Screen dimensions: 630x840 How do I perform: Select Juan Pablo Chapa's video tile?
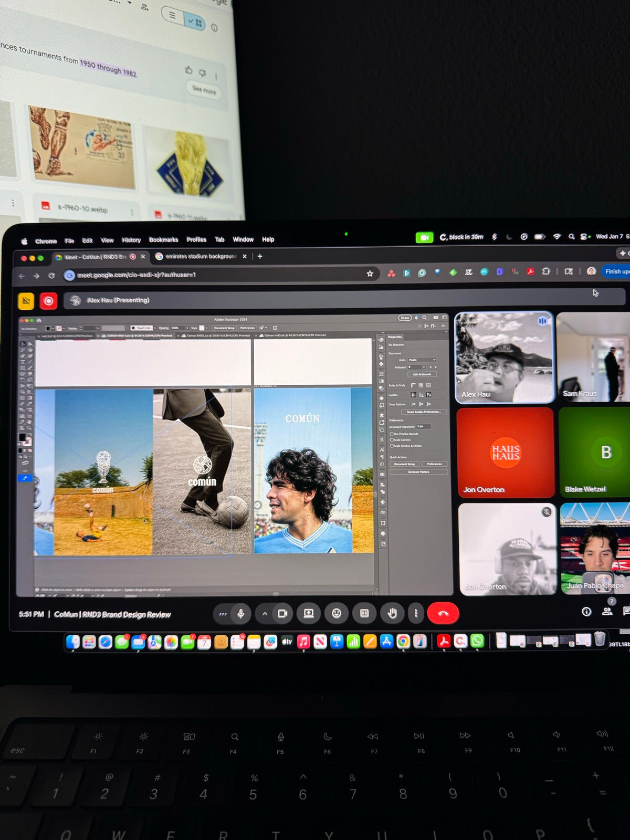pyautogui.click(x=595, y=548)
